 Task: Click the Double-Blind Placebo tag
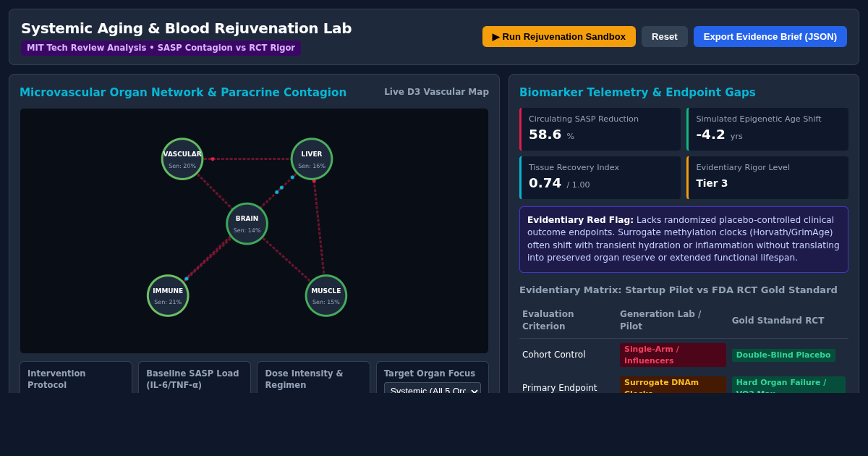(783, 355)
